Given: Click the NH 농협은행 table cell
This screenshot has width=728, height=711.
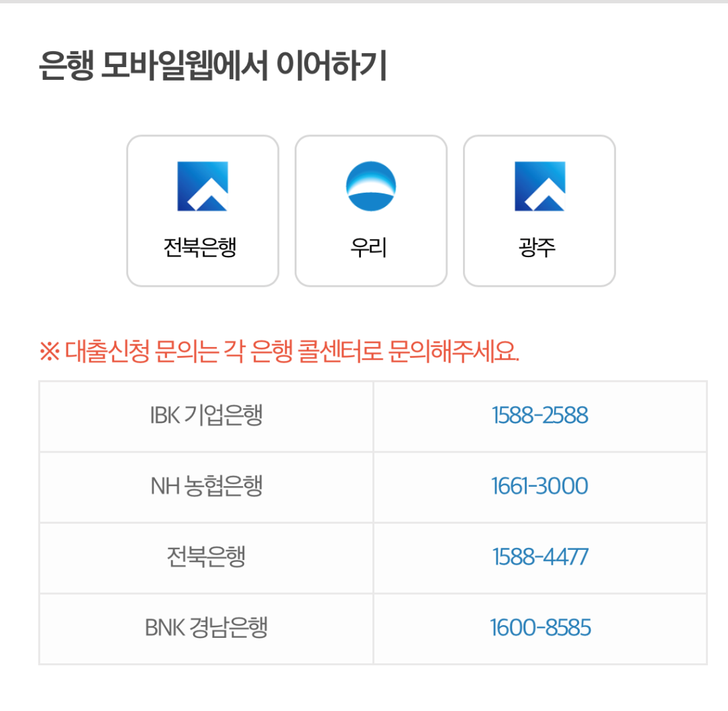Looking at the screenshot, I should click(x=206, y=487).
